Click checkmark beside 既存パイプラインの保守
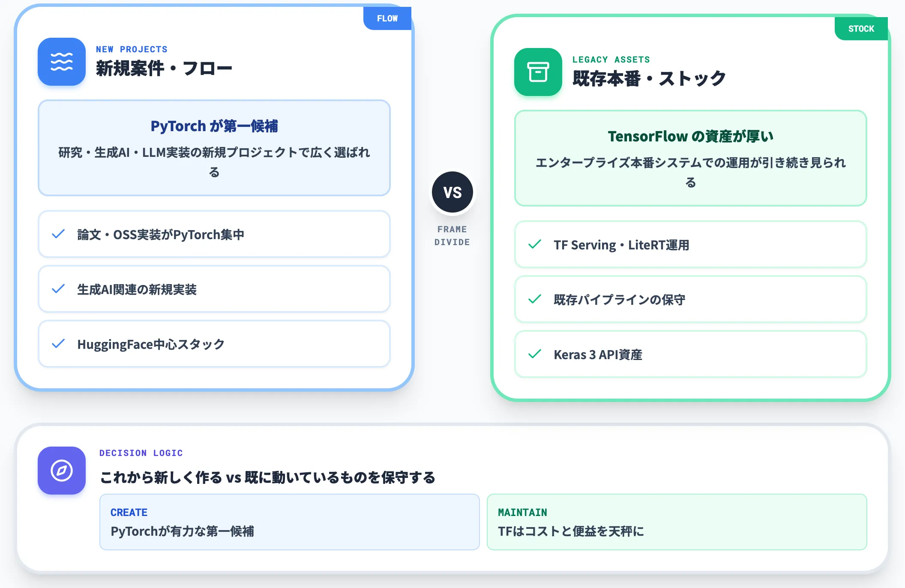 [x=535, y=299]
